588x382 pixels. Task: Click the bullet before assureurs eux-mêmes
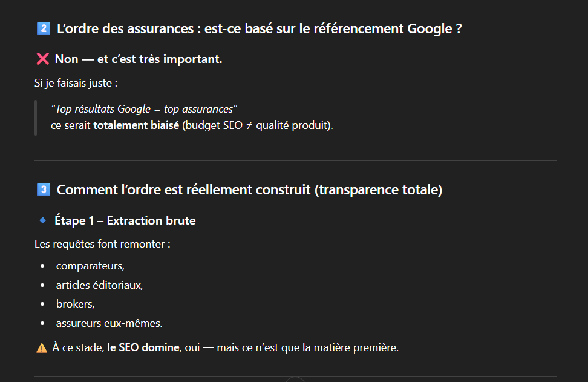point(42,323)
